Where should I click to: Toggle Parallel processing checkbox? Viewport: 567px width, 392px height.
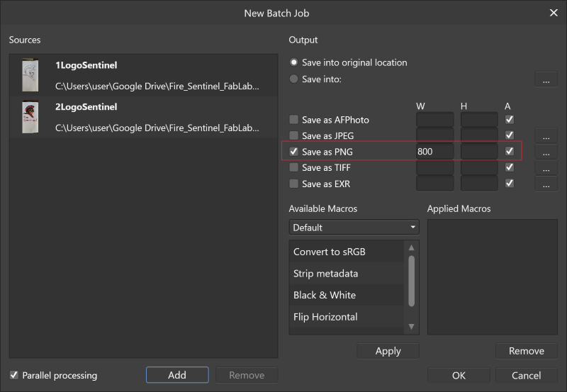14,375
